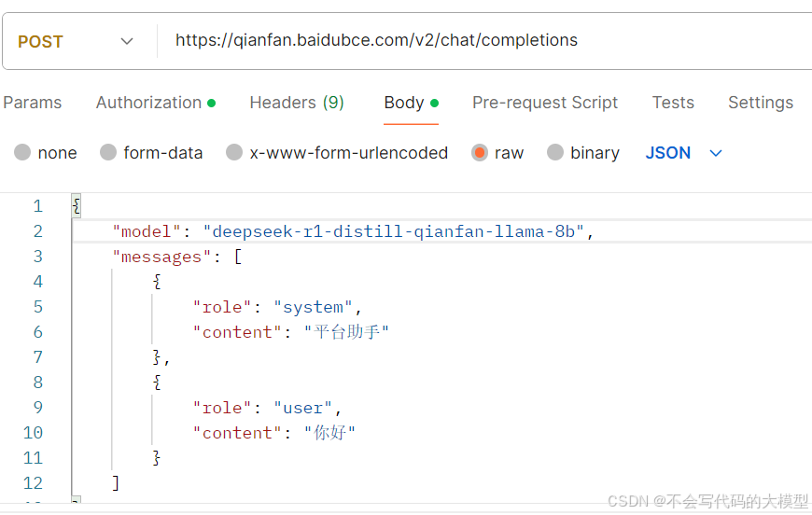The height and width of the screenshot is (515, 812).
Task: Open the Pre-request Script tab
Action: (x=545, y=103)
